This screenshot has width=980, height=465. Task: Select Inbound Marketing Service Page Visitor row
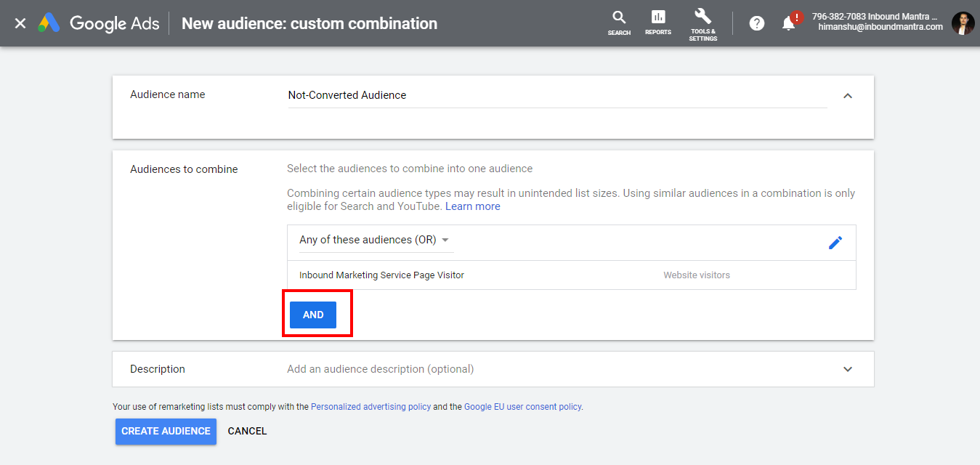pyautogui.click(x=381, y=275)
